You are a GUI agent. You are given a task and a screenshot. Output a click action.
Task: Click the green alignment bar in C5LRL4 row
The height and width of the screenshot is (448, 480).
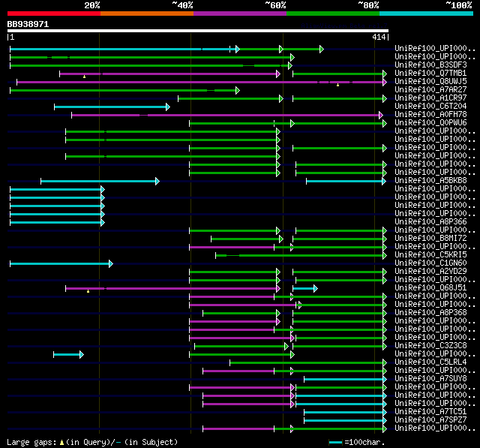(308, 363)
